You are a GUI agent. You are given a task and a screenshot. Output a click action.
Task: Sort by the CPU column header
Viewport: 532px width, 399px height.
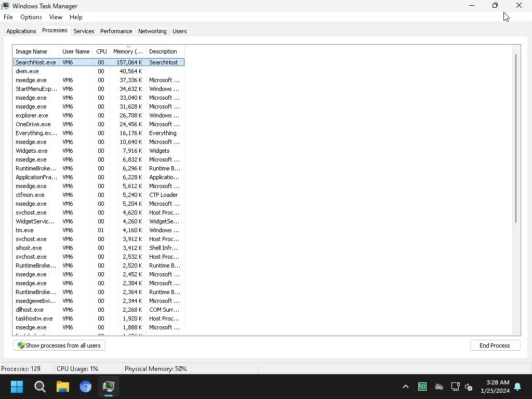pos(101,51)
